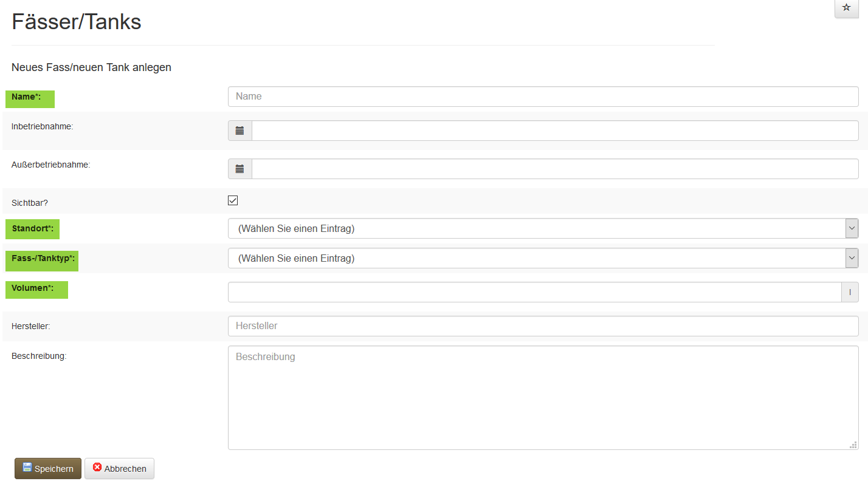Open the Standort dropdown

[x=543, y=228]
